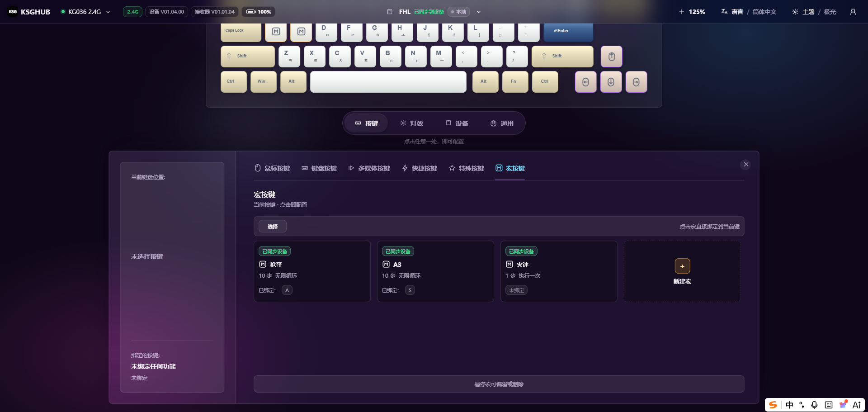The width and height of the screenshot is (868, 412).
Task: Click the AI assistant icon in IME bar
Action: (857, 405)
